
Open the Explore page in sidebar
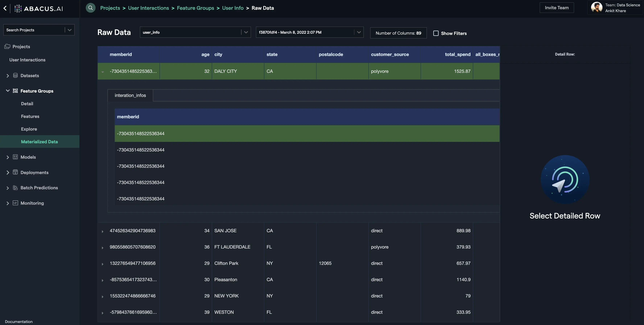(x=29, y=129)
